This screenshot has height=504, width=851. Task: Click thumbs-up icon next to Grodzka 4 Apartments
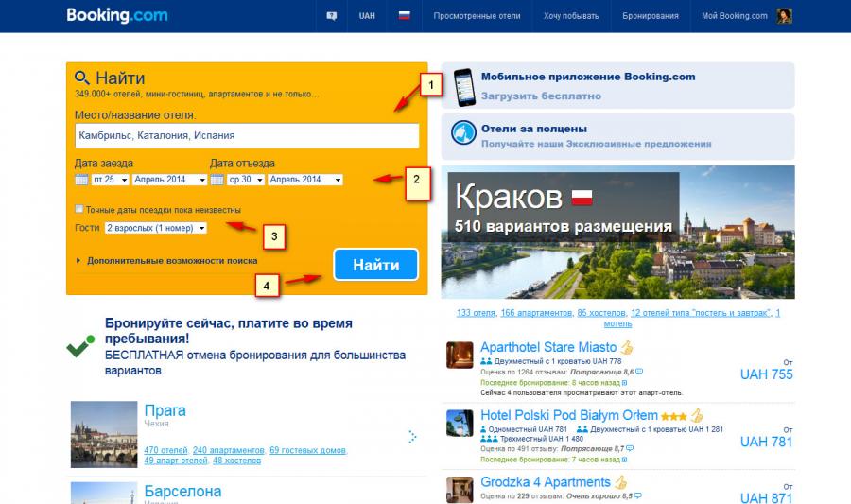tap(621, 482)
